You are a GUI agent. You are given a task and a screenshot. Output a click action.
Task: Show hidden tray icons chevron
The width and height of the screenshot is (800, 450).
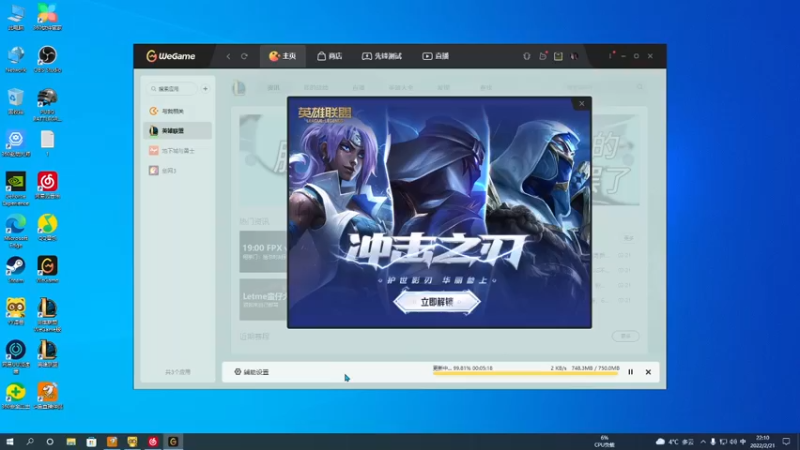[703, 441]
